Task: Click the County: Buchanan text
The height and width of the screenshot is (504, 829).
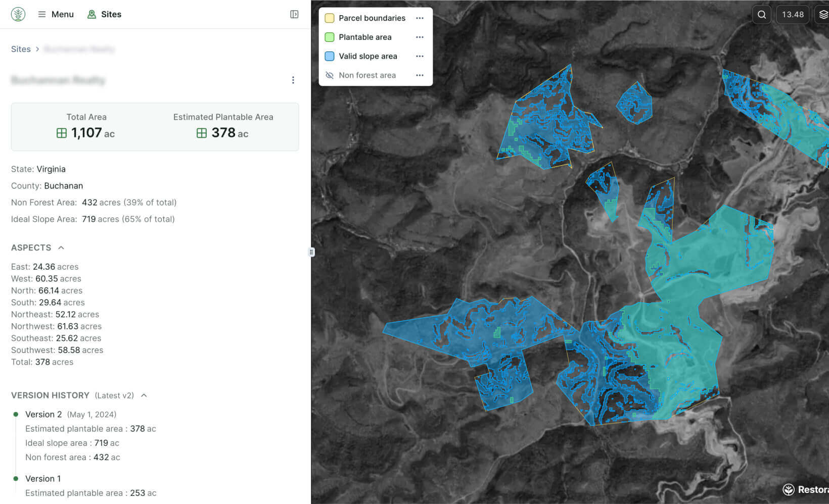Action: (47, 186)
